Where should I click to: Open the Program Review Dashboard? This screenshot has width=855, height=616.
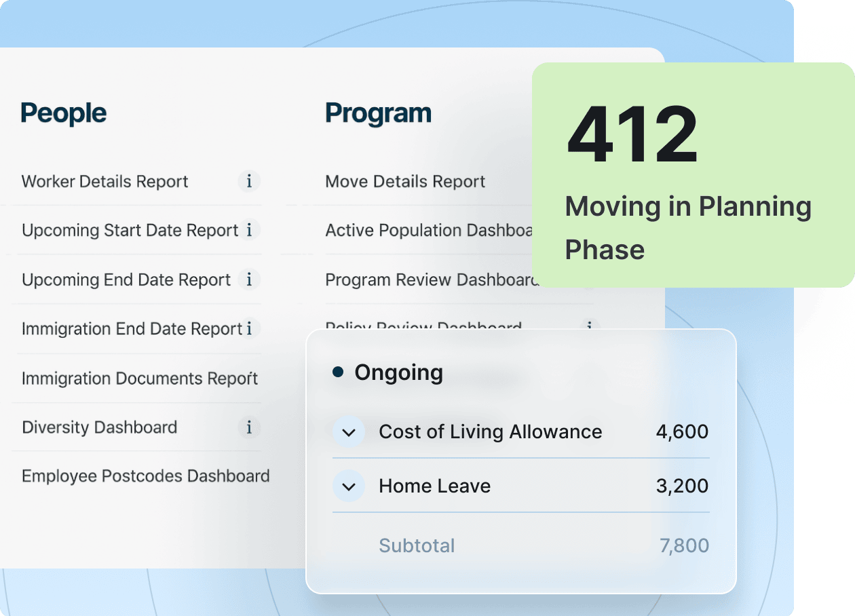pos(430,280)
